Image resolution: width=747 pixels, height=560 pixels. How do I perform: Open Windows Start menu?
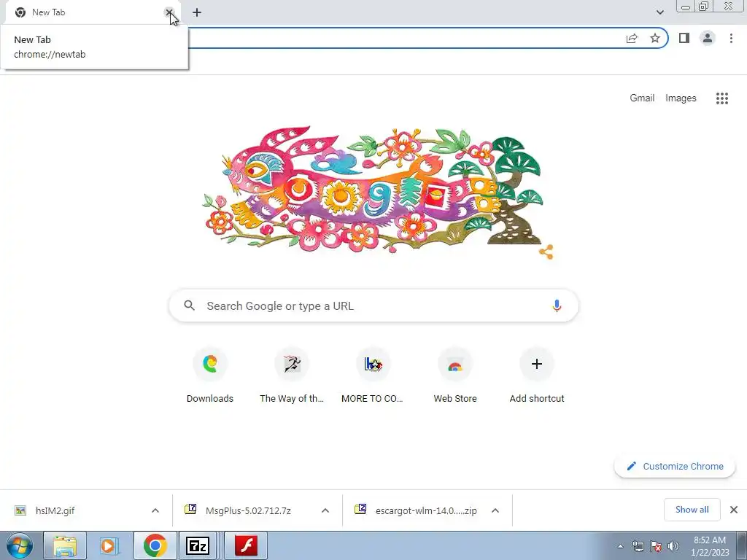[x=20, y=545]
